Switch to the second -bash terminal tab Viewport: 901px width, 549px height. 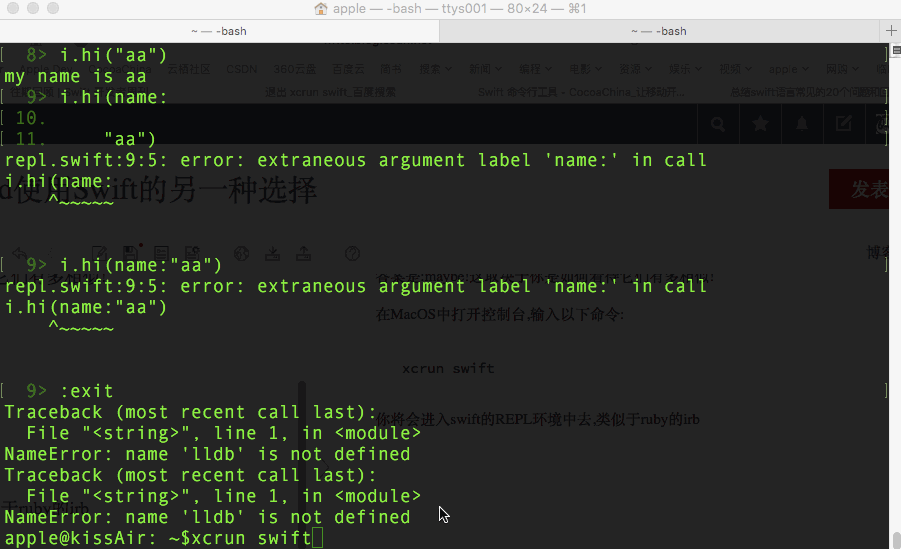[x=659, y=31]
